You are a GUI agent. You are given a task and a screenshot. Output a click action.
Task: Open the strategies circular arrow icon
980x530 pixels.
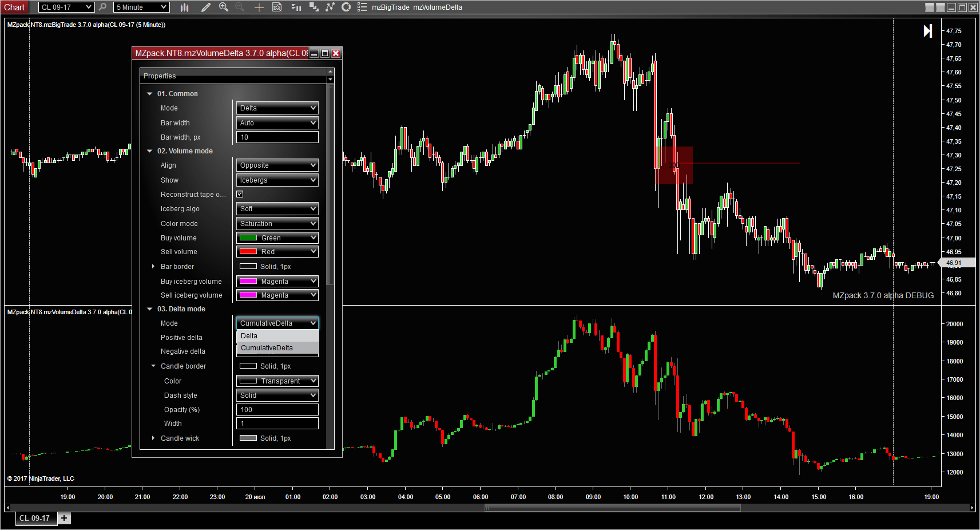(x=346, y=7)
